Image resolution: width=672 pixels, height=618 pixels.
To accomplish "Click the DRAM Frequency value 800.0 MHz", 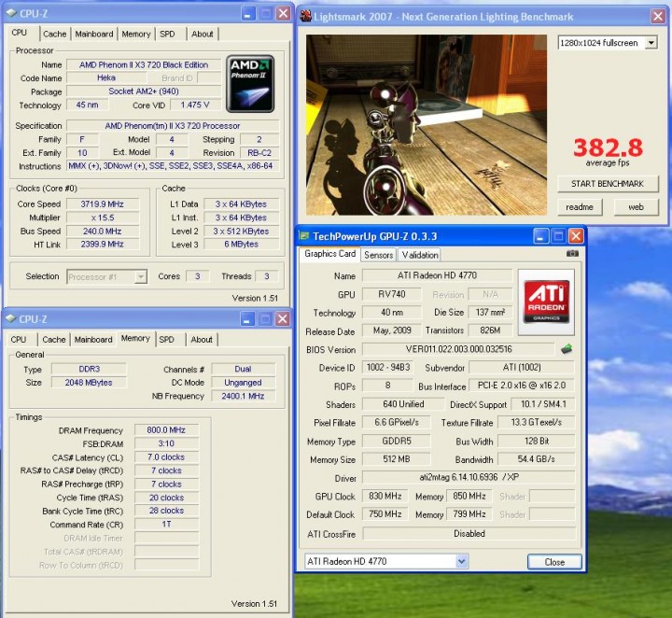I will point(166,429).
